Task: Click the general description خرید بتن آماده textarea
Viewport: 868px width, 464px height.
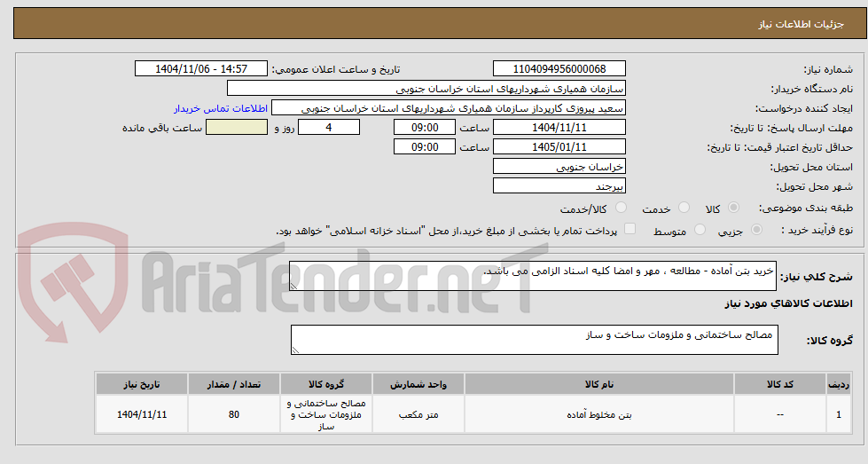Action: pos(533,276)
